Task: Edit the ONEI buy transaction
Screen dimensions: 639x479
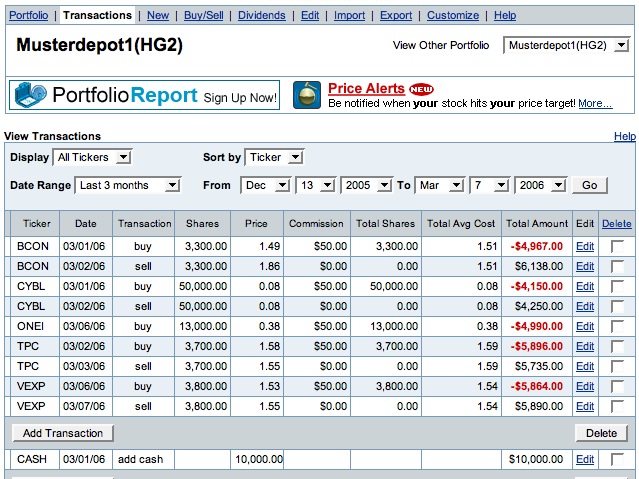Action: coord(585,326)
